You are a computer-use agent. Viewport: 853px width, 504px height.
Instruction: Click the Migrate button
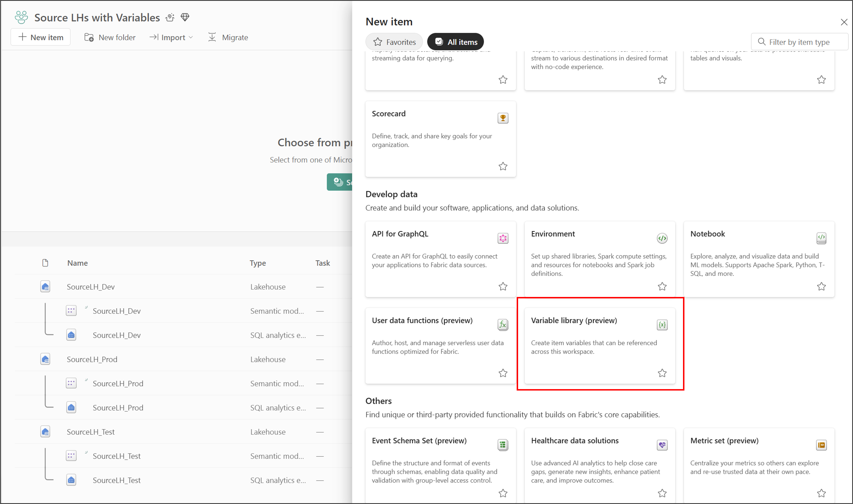[228, 37]
